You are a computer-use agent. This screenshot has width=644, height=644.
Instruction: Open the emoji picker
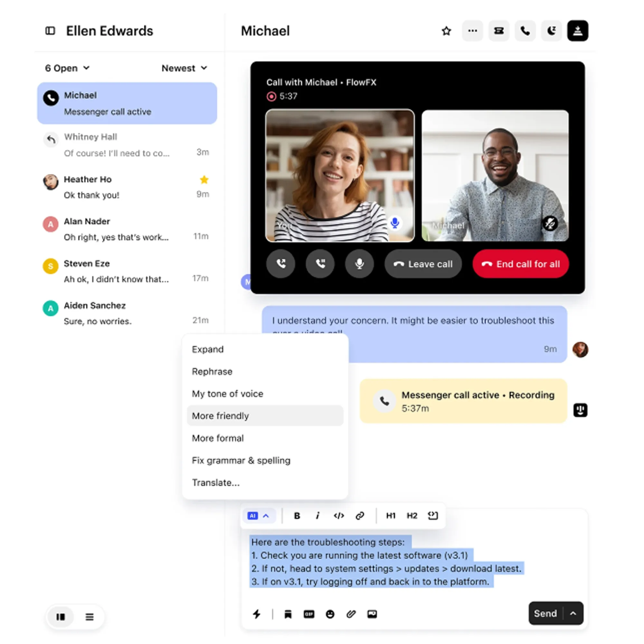[330, 614]
